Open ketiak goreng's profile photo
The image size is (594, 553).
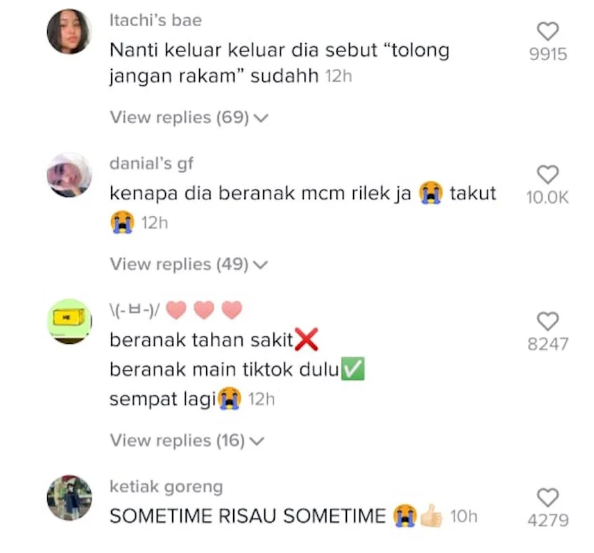click(69, 498)
